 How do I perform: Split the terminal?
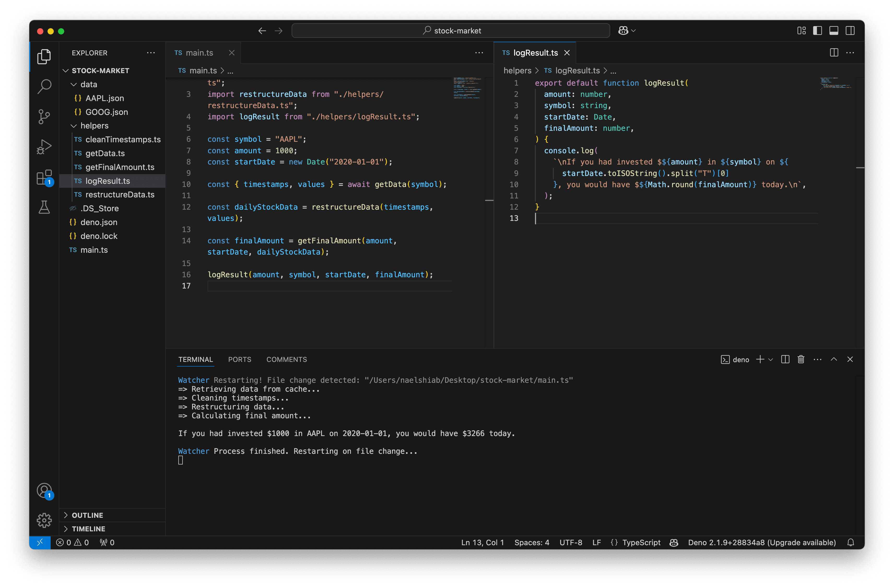pyautogui.click(x=785, y=360)
